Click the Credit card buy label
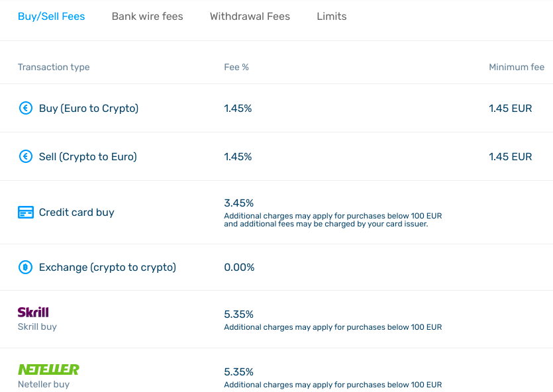 point(77,212)
